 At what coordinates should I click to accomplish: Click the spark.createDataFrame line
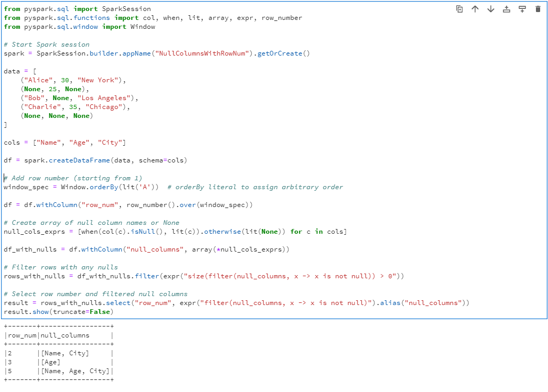(95, 160)
